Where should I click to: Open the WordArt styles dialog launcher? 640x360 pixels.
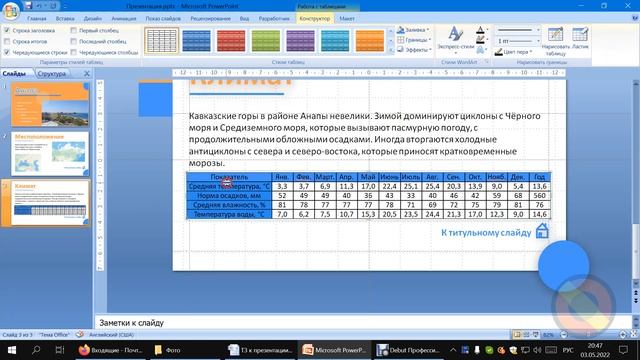[x=487, y=62]
